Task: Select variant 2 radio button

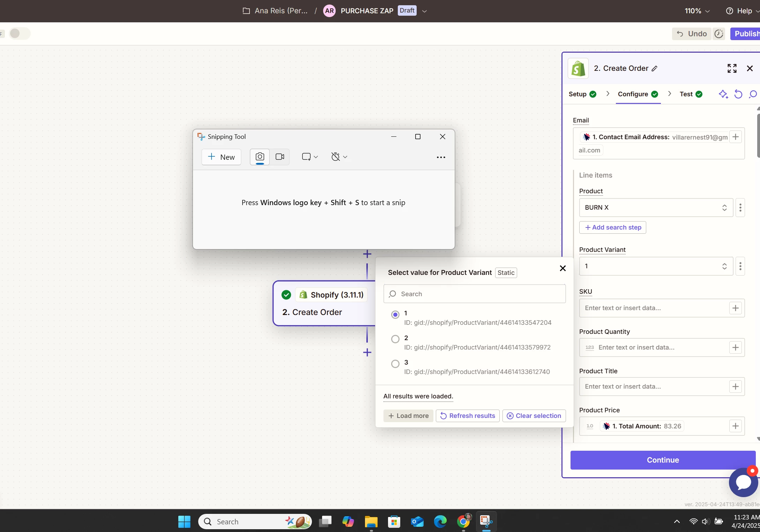Action: click(x=395, y=339)
